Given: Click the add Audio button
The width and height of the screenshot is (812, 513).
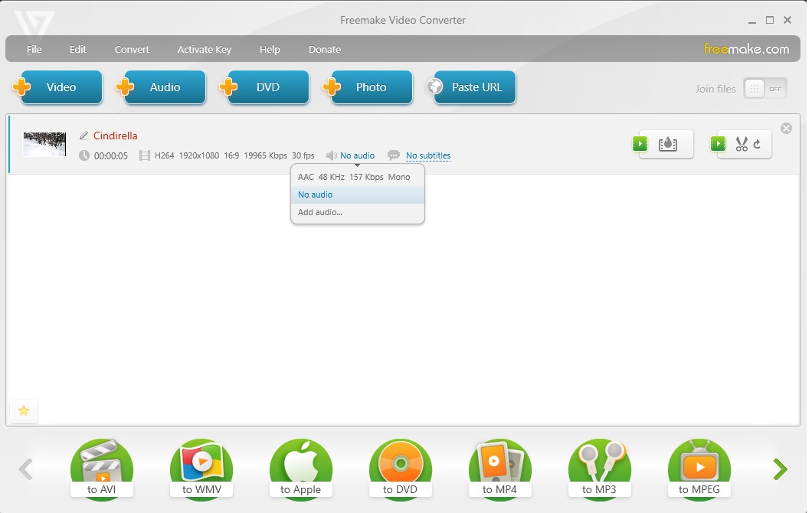Looking at the screenshot, I should (x=161, y=87).
